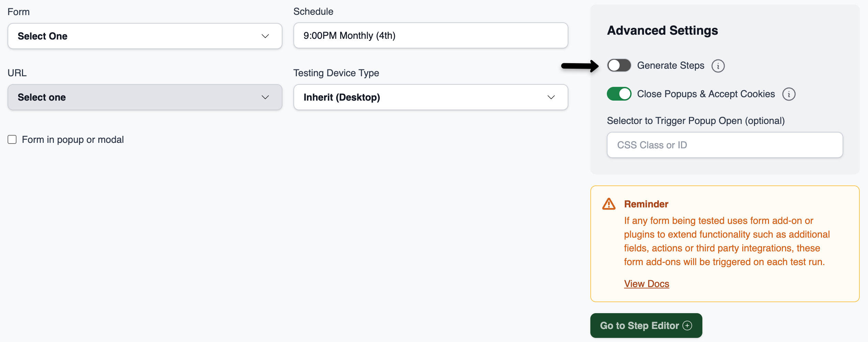The image size is (868, 342).
Task: Click the info icon beside Generate Steps
Action: [718, 66]
